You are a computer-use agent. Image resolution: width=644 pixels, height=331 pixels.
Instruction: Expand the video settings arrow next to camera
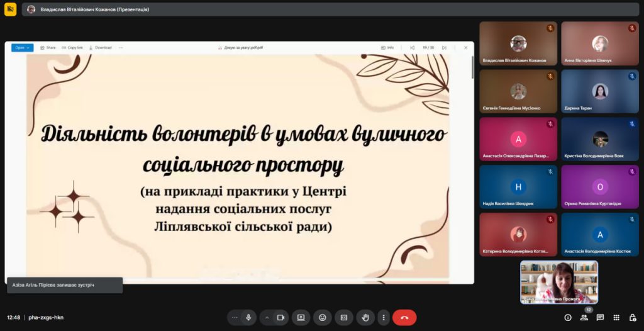267,318
